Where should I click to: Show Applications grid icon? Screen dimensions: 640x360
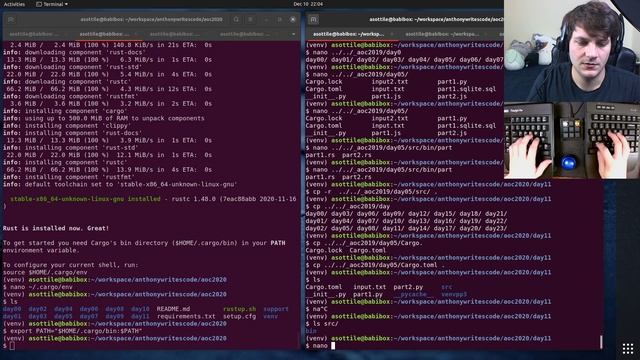(628, 348)
